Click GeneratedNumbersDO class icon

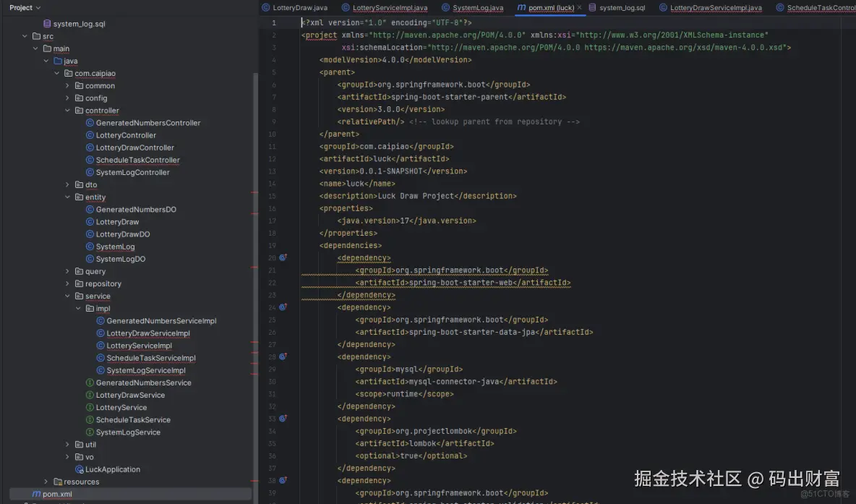click(x=90, y=209)
